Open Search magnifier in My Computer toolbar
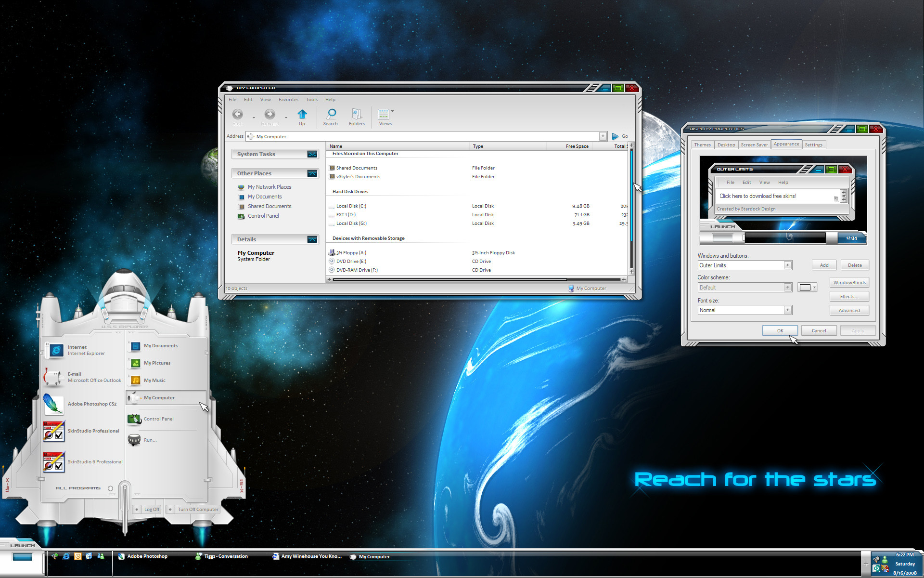 (331, 114)
